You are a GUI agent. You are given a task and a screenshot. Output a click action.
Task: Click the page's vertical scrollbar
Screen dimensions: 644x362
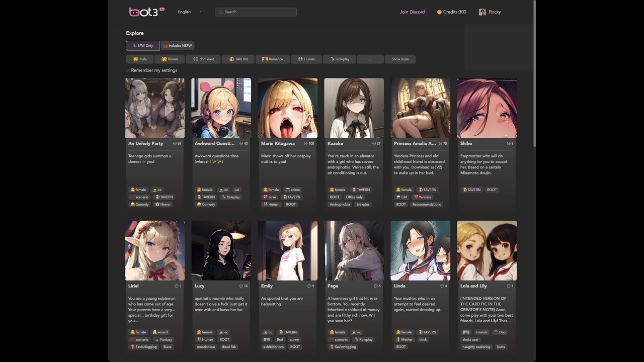pos(534,75)
